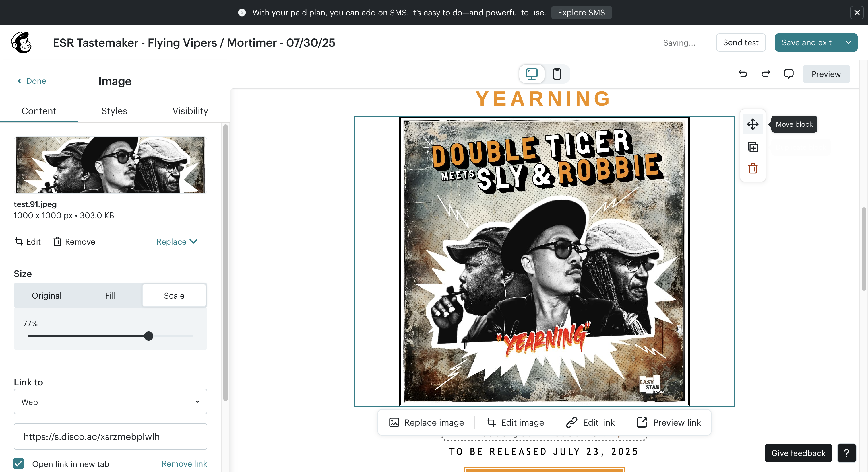
Task: Click the redo arrow icon
Action: tap(766, 74)
